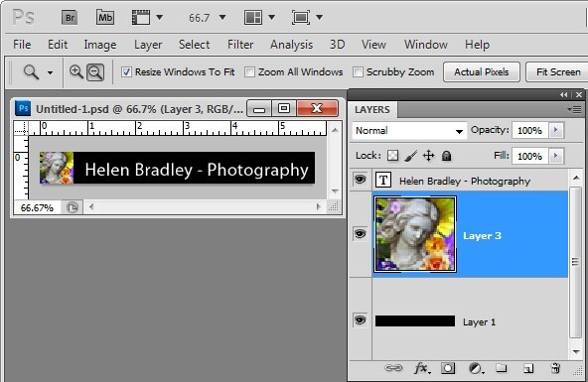588x382 pixels.
Task: Open the Image menu
Action: pos(100,45)
